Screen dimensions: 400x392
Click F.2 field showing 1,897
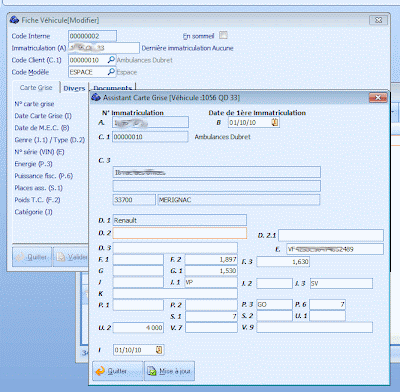(211, 259)
